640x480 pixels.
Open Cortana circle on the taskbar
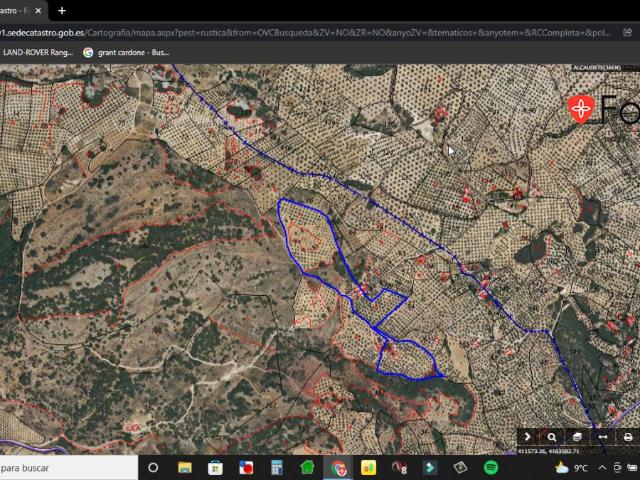(x=153, y=467)
